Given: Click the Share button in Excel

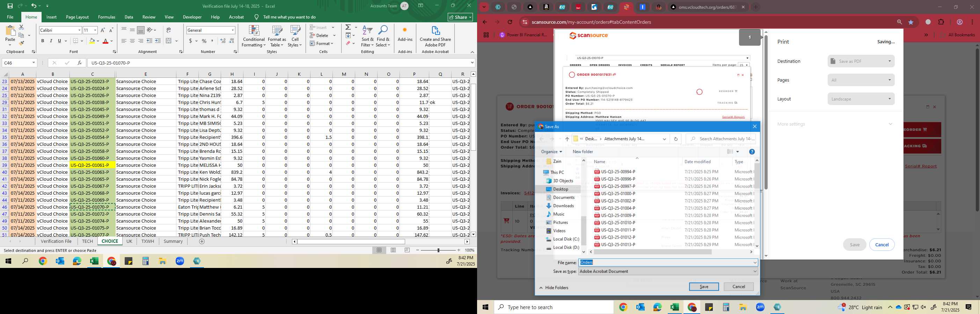Looking at the screenshot, I should pos(460,17).
